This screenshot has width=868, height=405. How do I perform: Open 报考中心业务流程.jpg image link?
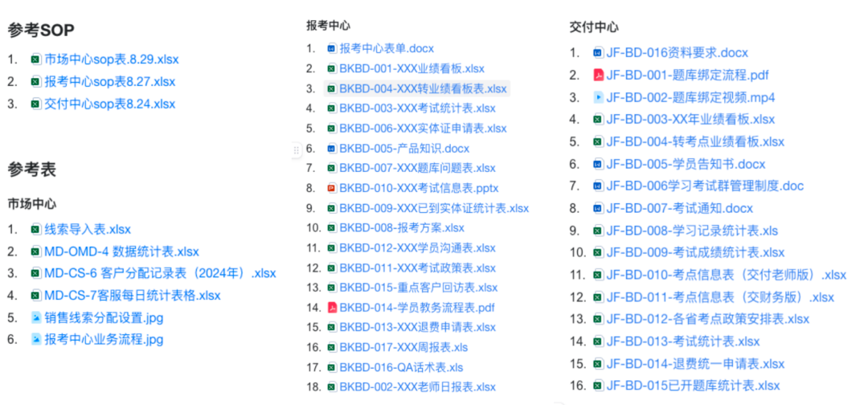tap(104, 339)
